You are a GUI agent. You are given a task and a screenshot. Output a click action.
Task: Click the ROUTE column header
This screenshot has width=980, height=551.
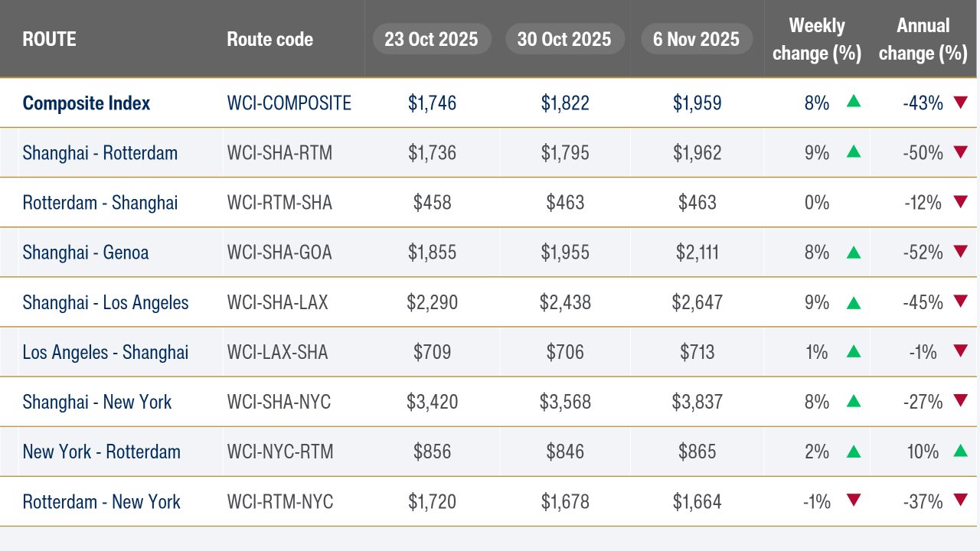tap(50, 39)
